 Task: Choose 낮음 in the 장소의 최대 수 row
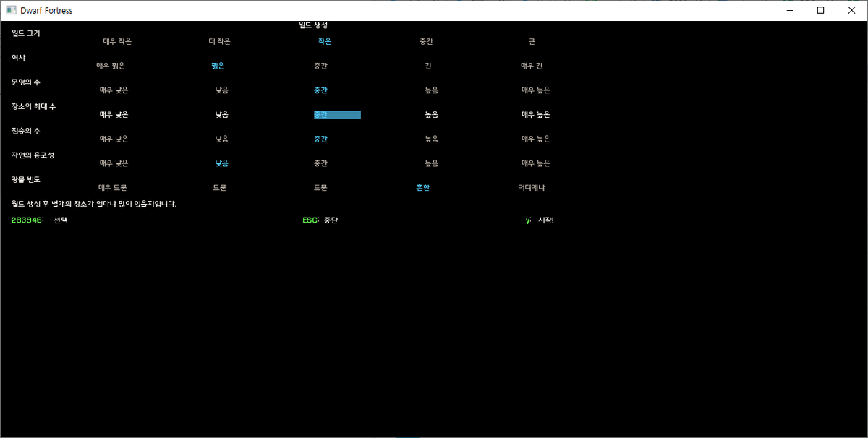tap(221, 114)
